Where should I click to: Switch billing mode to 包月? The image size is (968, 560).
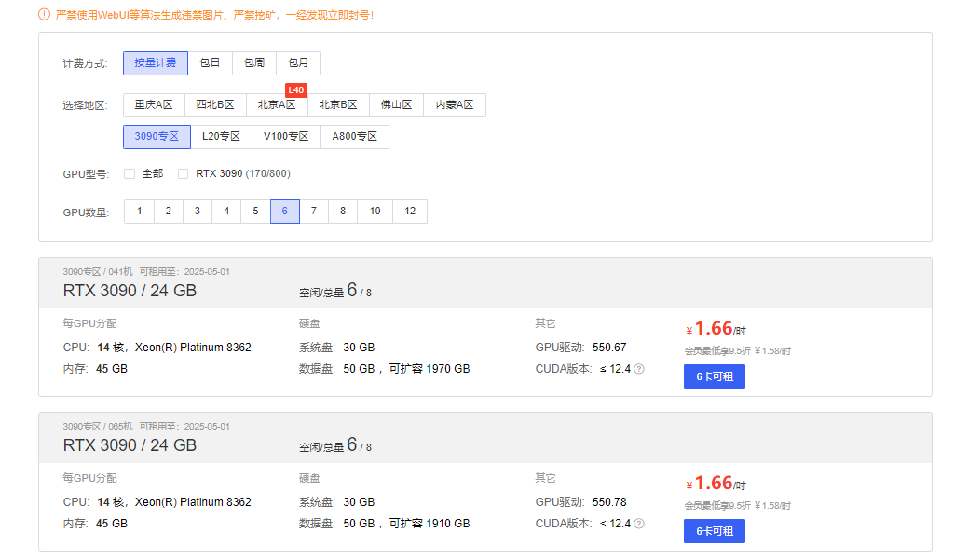click(298, 63)
